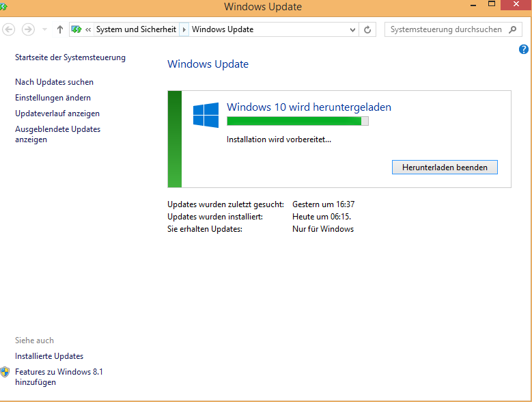
Task: Minimize the Windows Update window
Action: tap(473, 5)
